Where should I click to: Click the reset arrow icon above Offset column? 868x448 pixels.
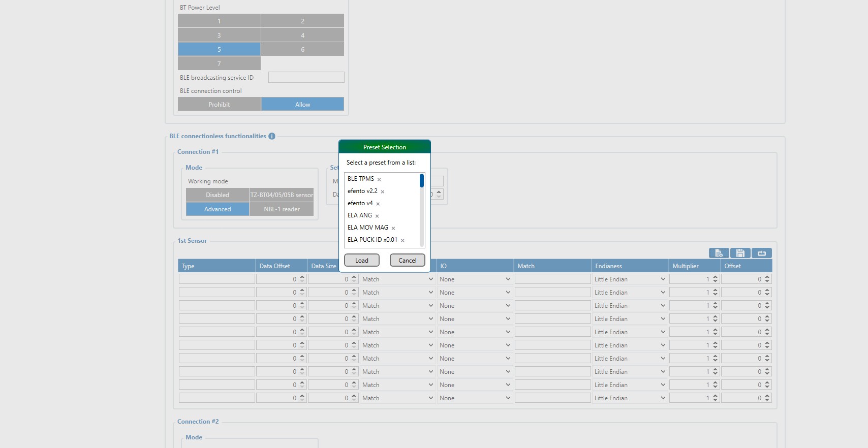coord(761,253)
